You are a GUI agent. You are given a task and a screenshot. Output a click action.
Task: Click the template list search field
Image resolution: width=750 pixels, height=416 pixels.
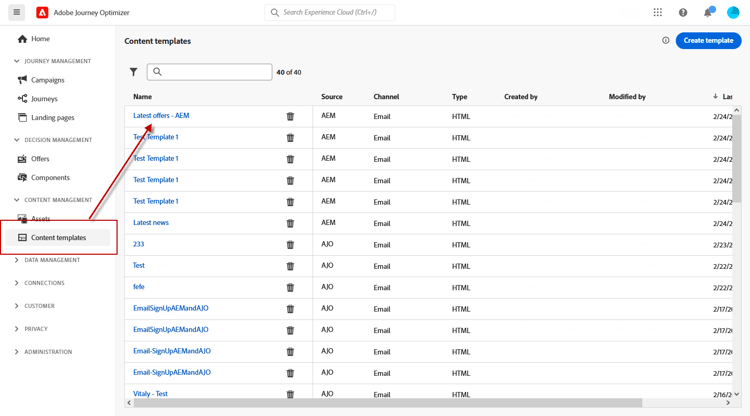click(214, 72)
